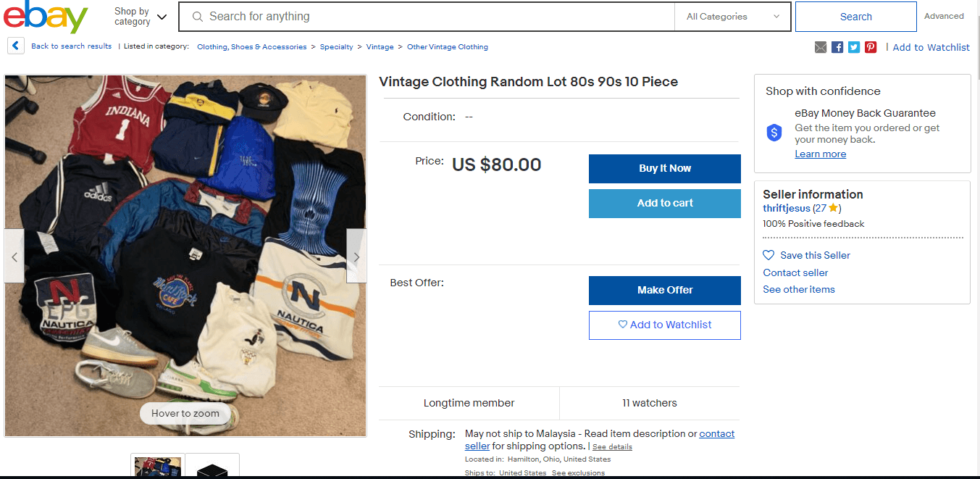Open the Vintage breadcrumb category

pyautogui.click(x=380, y=47)
